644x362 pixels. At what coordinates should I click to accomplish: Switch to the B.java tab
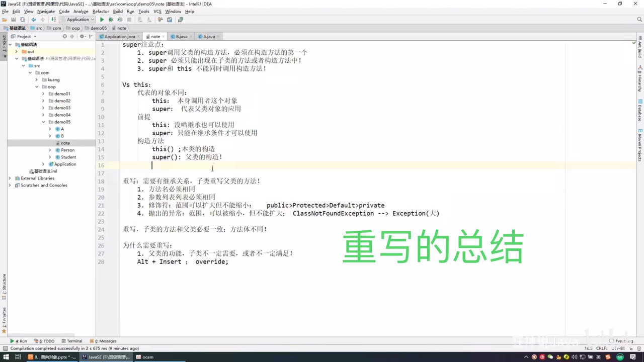(x=182, y=36)
